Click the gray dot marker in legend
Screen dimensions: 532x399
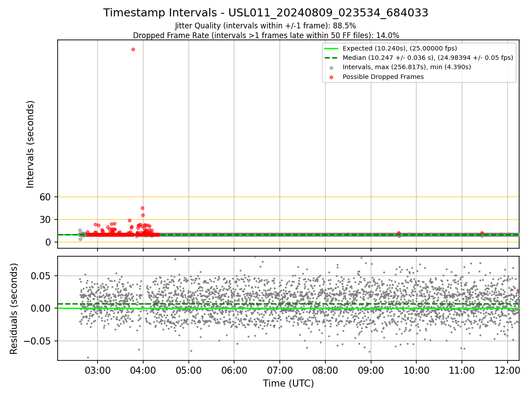(x=332, y=67)
